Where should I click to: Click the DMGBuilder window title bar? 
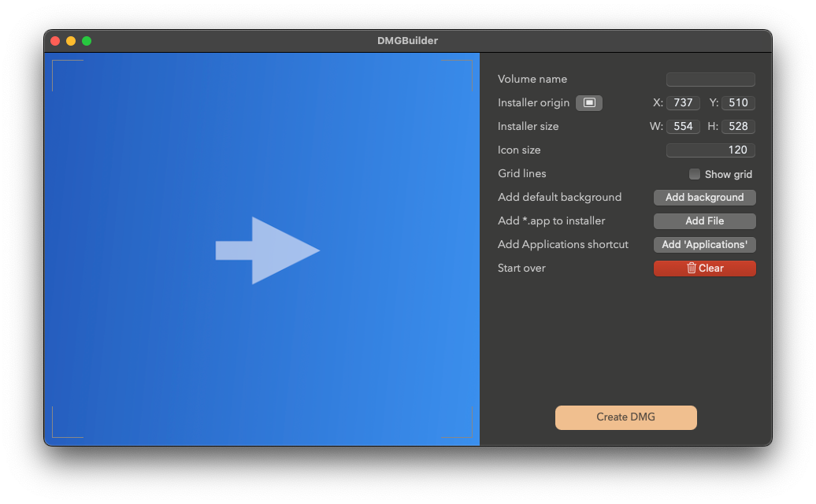coord(407,41)
